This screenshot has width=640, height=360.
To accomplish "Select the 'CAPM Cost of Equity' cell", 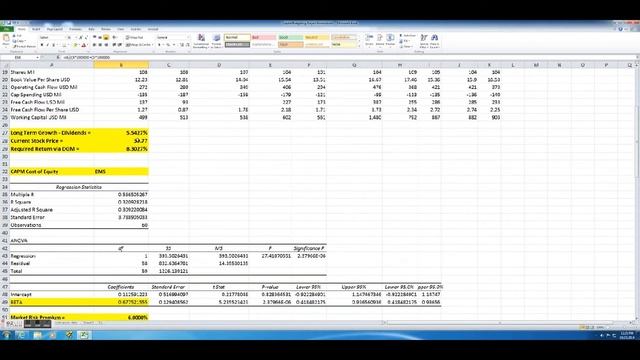I will [x=51, y=171].
